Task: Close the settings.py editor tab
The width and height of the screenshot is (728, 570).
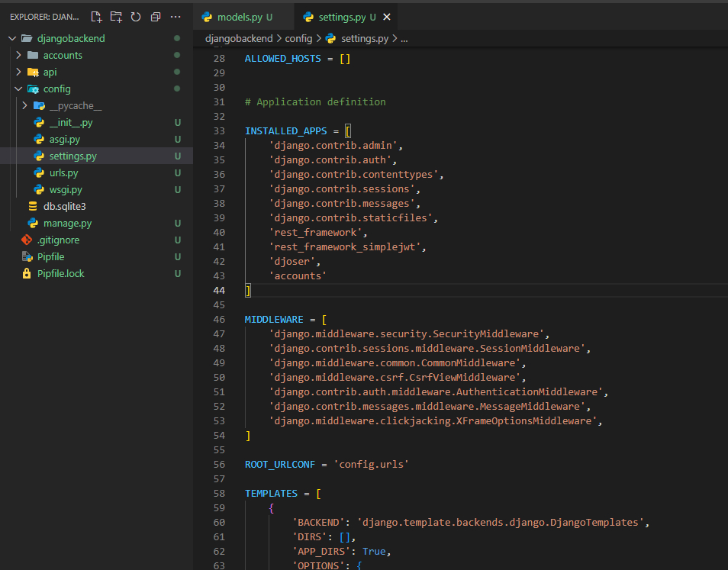Action: (x=387, y=17)
